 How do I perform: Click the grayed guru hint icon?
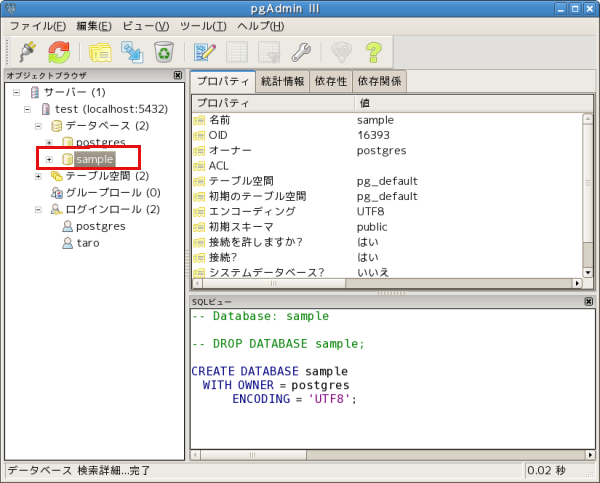click(x=341, y=52)
